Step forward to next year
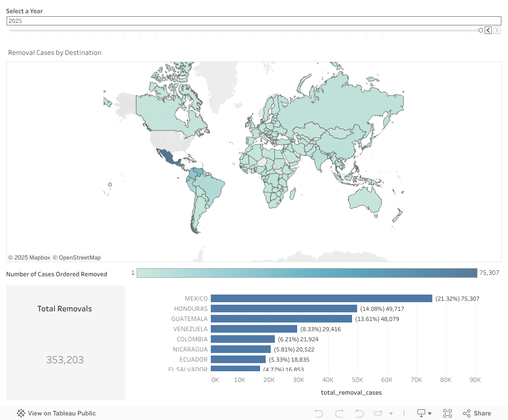Image resolution: width=508 pixels, height=420 pixels. [497, 30]
